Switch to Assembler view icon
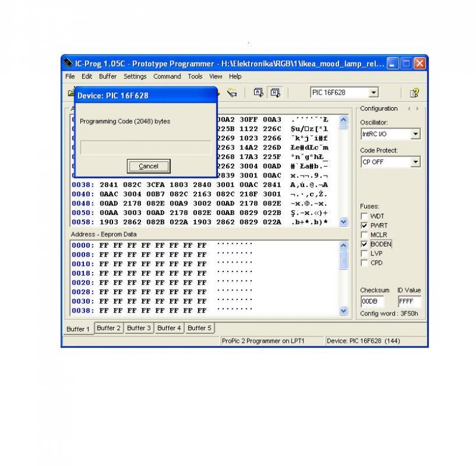 [x=258, y=92]
